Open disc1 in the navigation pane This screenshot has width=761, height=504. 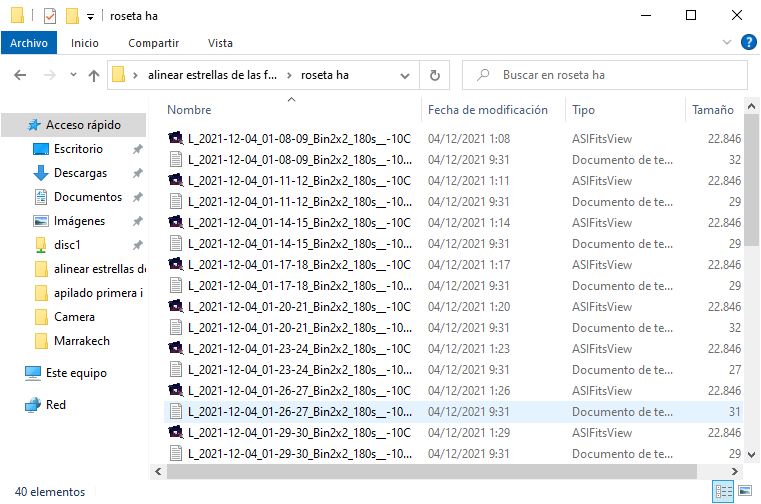[66, 245]
